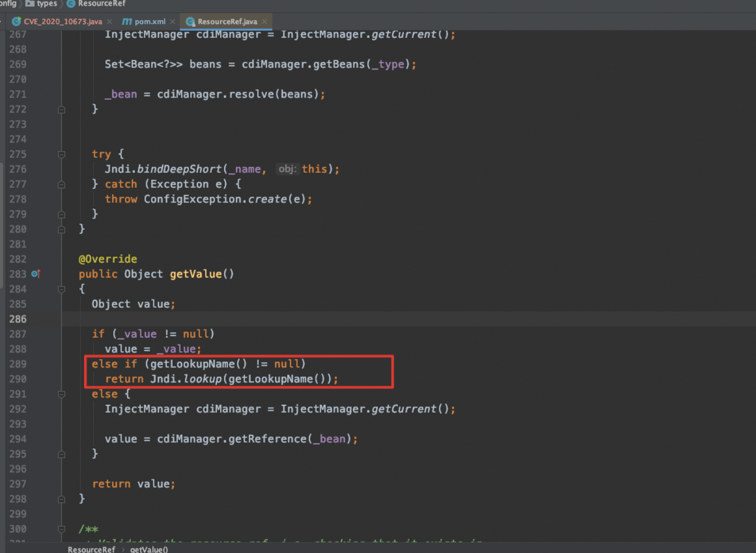Fold the Javadoc comment at line 300
Screen dimensions: 756x553
[61, 529]
